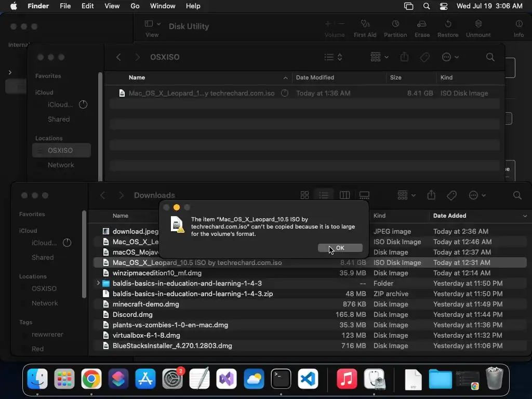Select virtualbox-6-1-8.dmg file

pos(310,335)
